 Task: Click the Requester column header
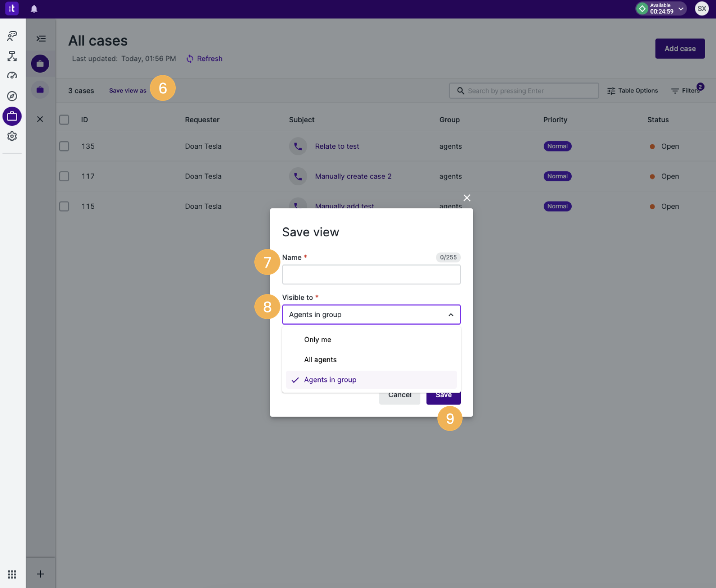point(202,119)
